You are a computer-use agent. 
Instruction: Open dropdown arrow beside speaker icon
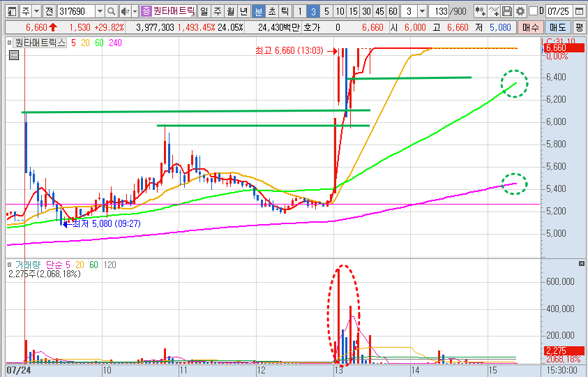tap(135, 12)
